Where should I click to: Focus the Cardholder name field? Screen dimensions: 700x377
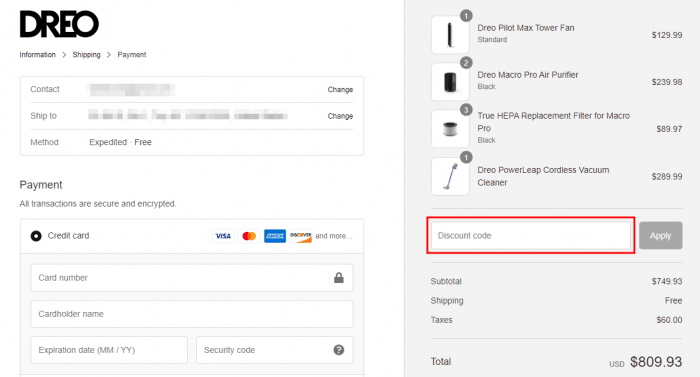click(192, 314)
